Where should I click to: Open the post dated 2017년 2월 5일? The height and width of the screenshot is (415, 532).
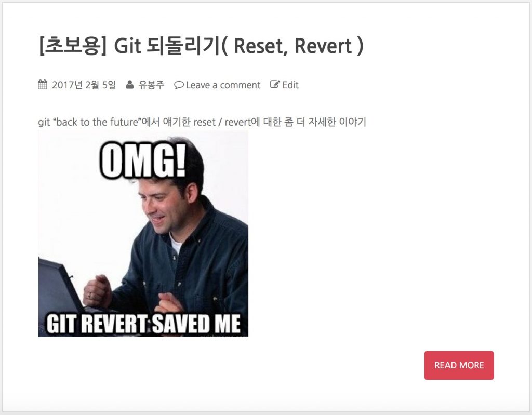pos(84,85)
